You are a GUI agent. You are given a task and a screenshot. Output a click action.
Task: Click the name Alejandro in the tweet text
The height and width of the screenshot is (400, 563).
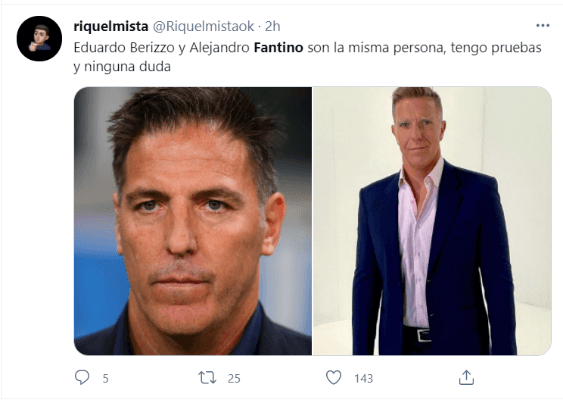219,48
